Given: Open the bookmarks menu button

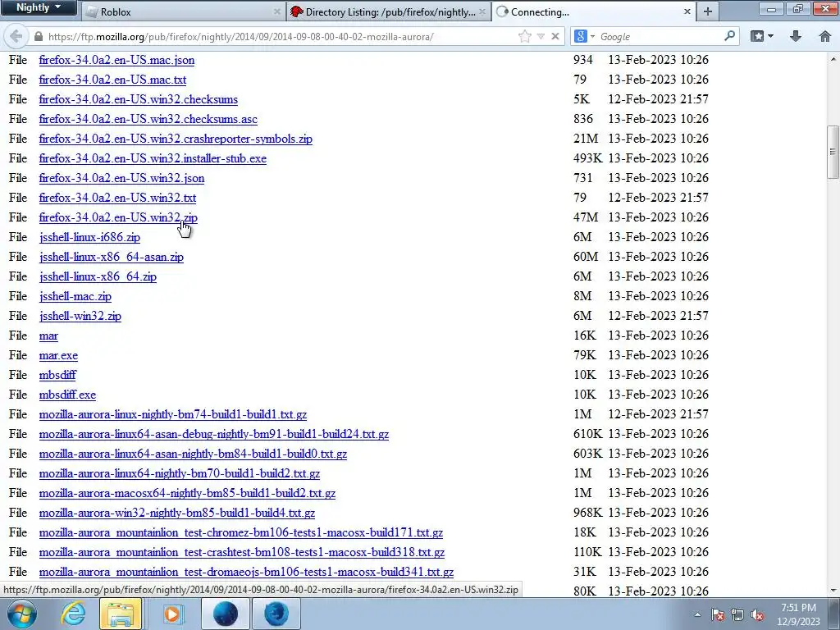Looking at the screenshot, I should (x=762, y=36).
